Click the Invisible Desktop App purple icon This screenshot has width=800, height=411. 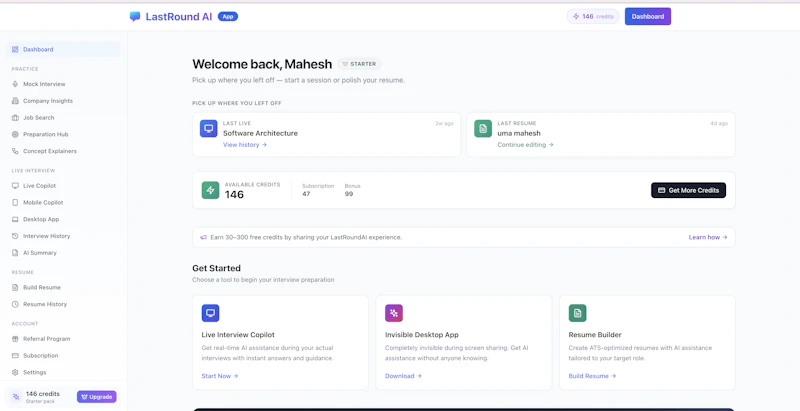coord(394,313)
